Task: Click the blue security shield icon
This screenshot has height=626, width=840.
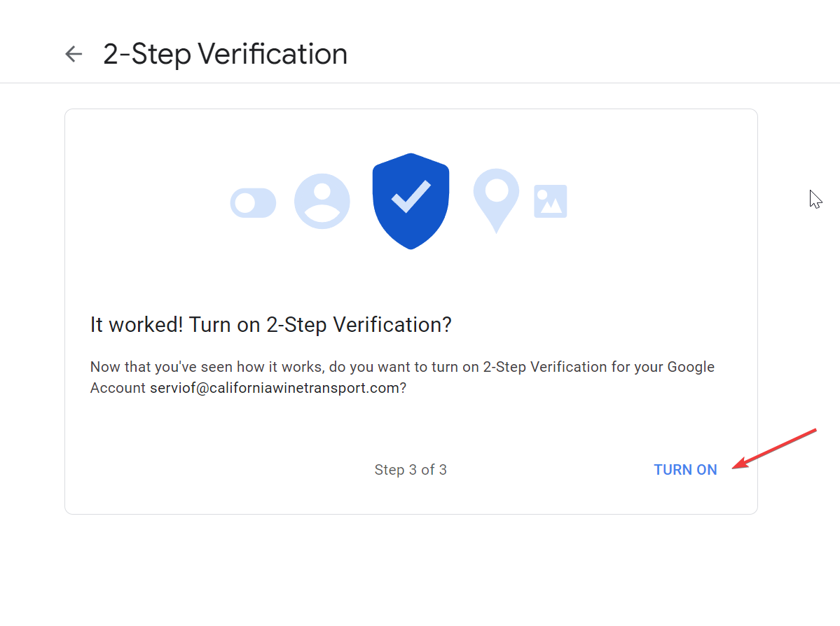Action: click(x=411, y=202)
